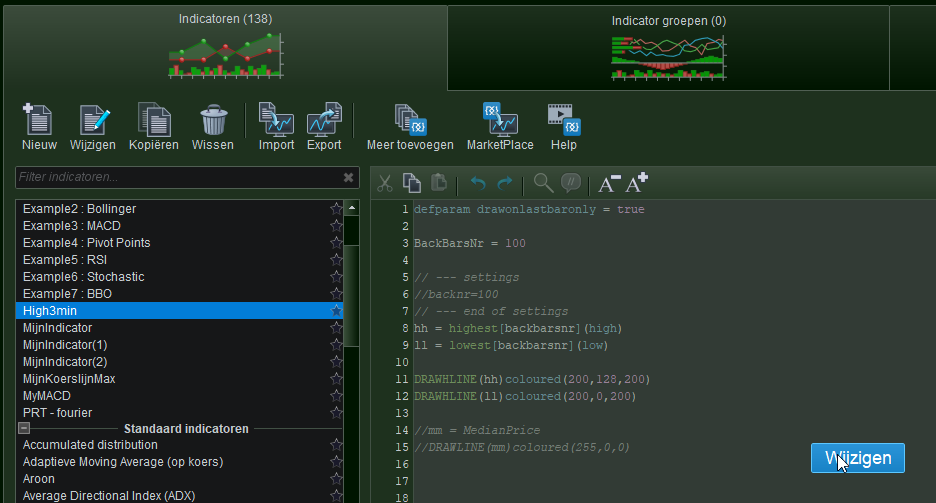This screenshot has height=503, width=936.
Task: Open the Export indicator icon
Action: click(x=324, y=120)
